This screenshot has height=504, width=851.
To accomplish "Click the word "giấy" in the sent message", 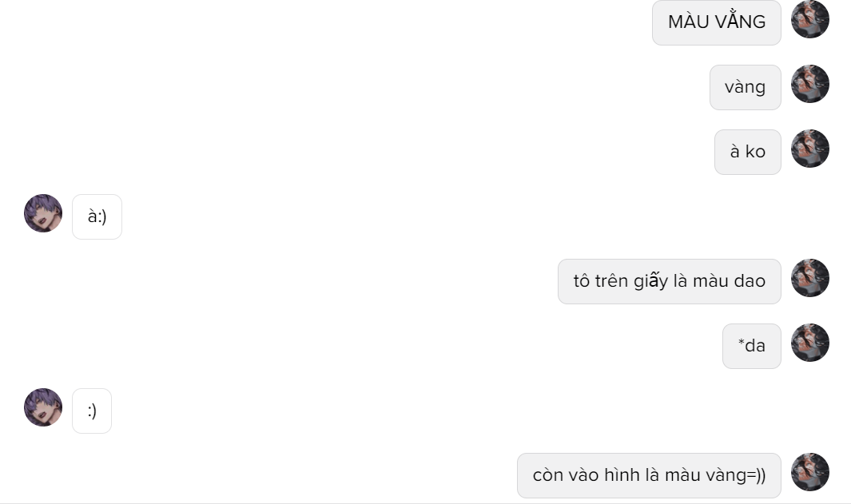I will [650, 282].
